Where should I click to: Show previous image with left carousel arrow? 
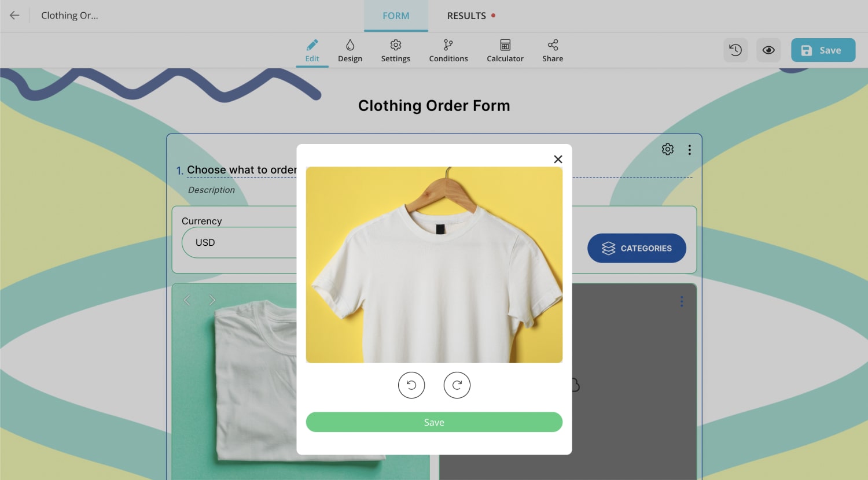coord(187,300)
